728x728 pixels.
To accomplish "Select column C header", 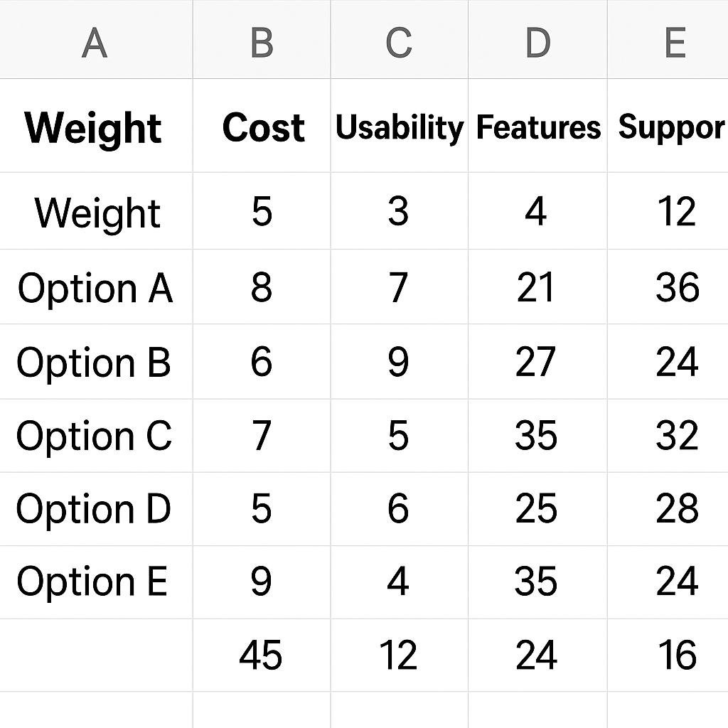I will (x=400, y=40).
